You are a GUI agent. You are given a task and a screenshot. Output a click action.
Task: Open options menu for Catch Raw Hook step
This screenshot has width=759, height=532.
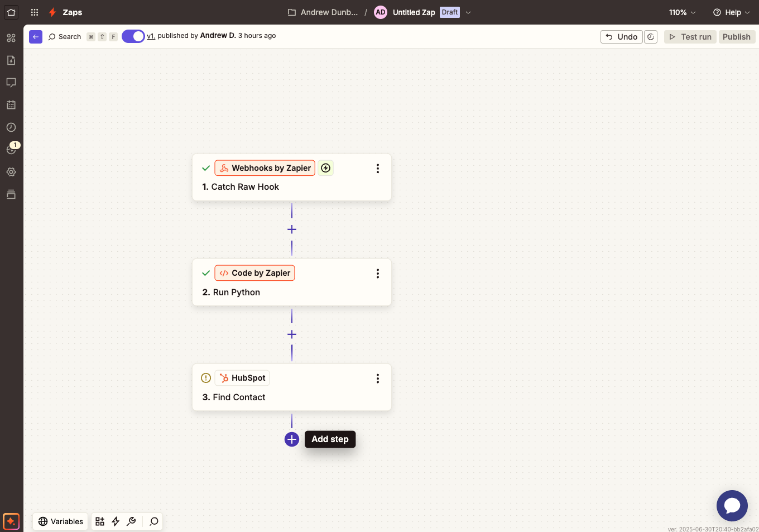378,169
